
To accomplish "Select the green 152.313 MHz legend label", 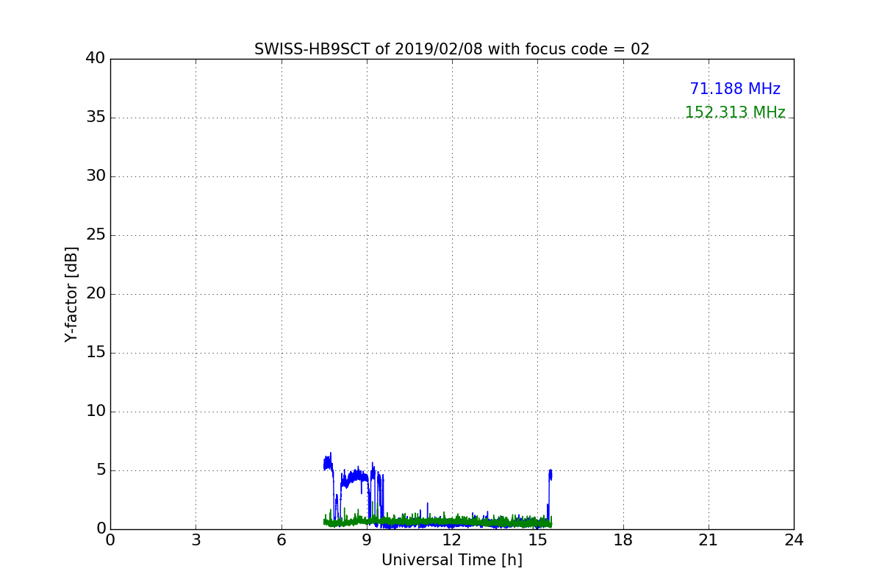I will click(x=735, y=112).
